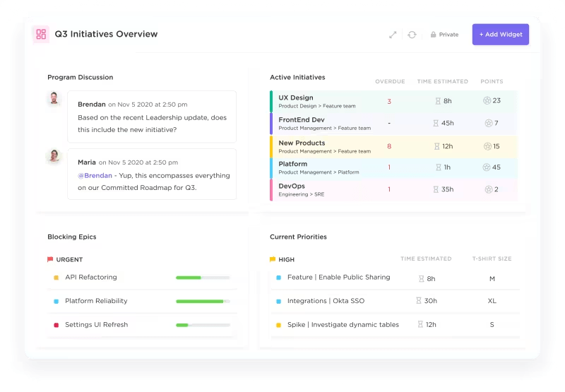565x392 pixels.
Task: Click Product Design > Feature team breadcrumb
Action: coord(316,106)
